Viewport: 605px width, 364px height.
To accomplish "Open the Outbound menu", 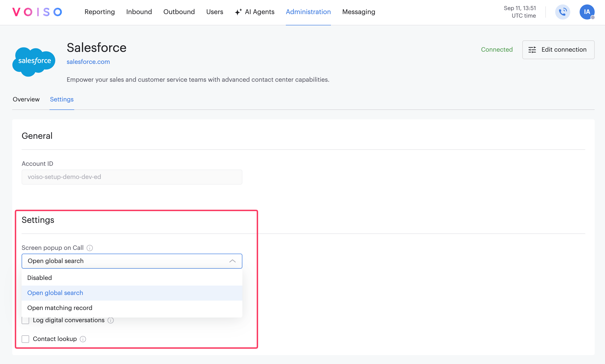I will pyautogui.click(x=179, y=12).
